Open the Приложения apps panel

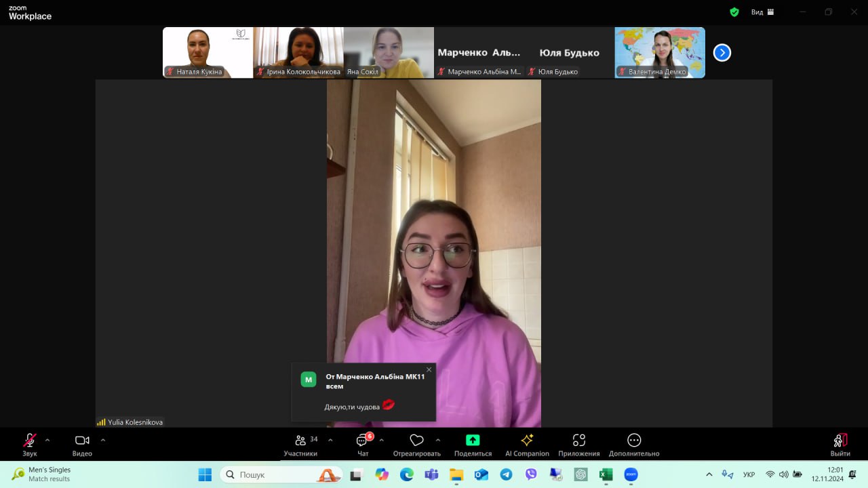pyautogui.click(x=579, y=445)
